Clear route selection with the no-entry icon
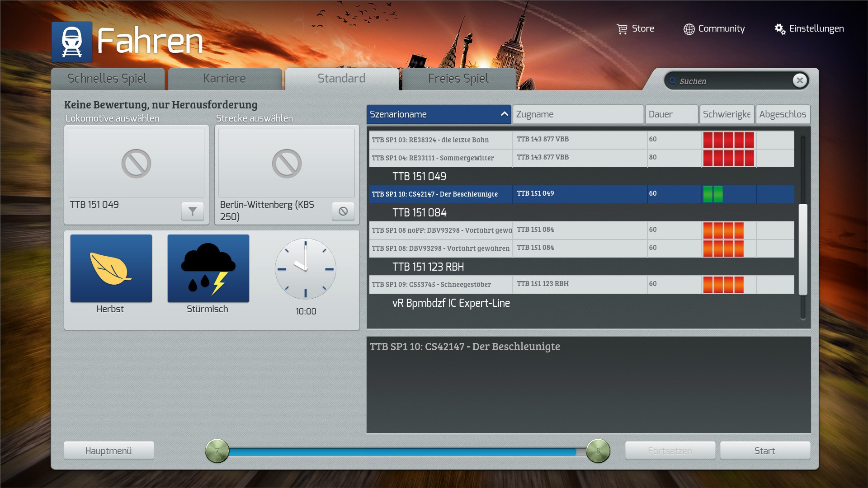 [x=343, y=211]
